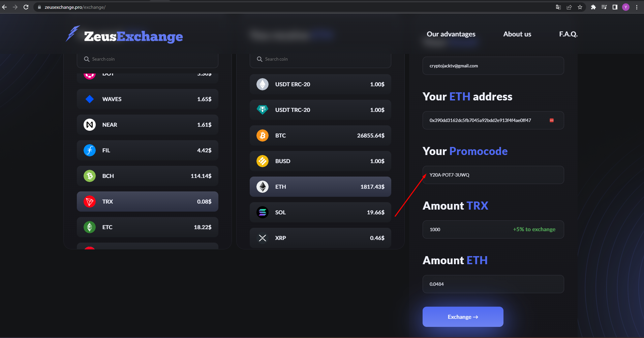Select the WAVES coin icon
The image size is (644, 338).
coord(90,99)
